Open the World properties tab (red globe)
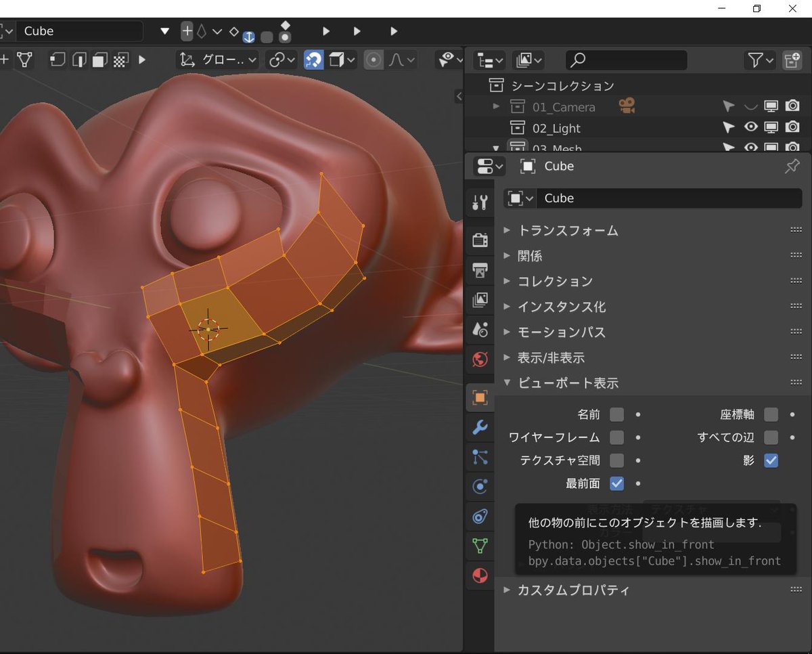This screenshot has width=812, height=654. [480, 359]
